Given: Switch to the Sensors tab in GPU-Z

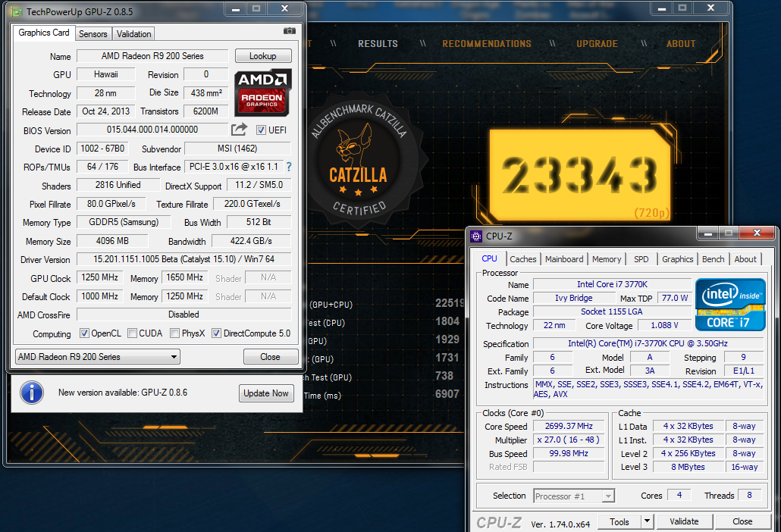Looking at the screenshot, I should pos(93,34).
